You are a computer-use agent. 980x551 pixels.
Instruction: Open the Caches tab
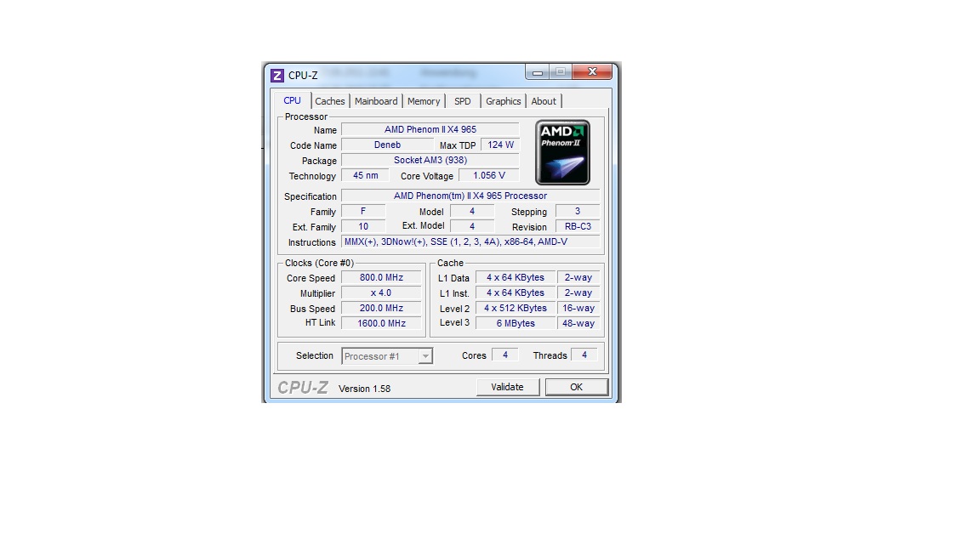[x=330, y=101]
